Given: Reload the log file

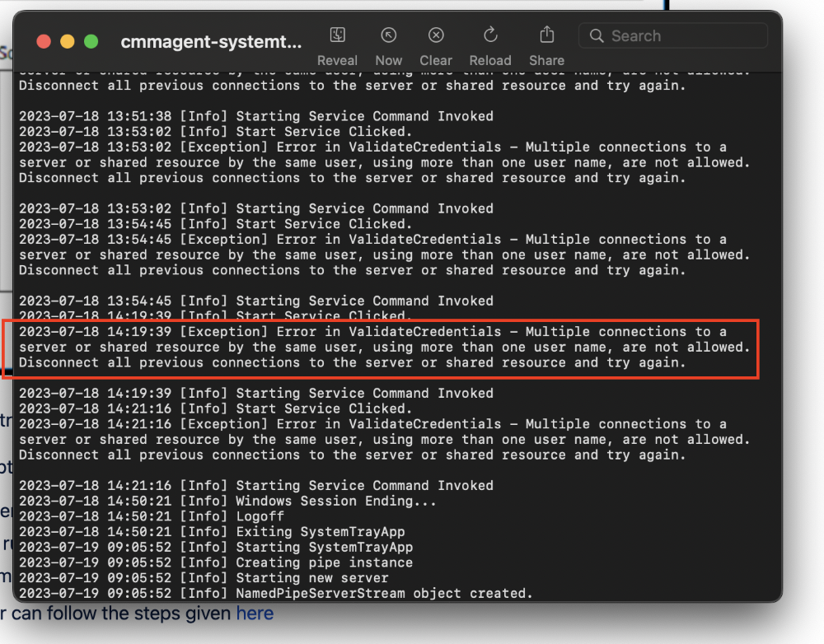Looking at the screenshot, I should pyautogui.click(x=490, y=35).
